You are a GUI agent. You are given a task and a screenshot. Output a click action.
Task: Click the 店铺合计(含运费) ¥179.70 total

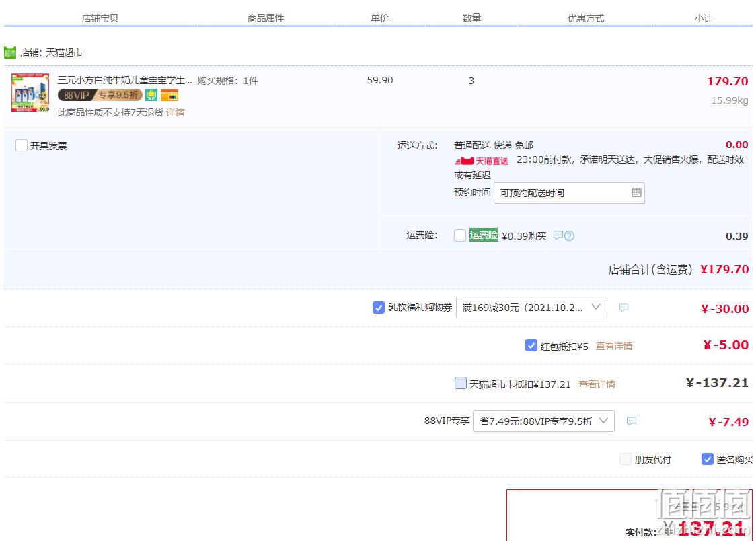tap(679, 270)
